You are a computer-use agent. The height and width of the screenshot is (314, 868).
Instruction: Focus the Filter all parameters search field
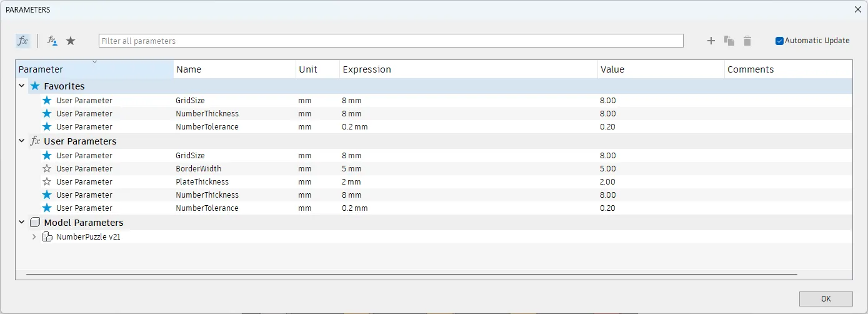(x=391, y=41)
